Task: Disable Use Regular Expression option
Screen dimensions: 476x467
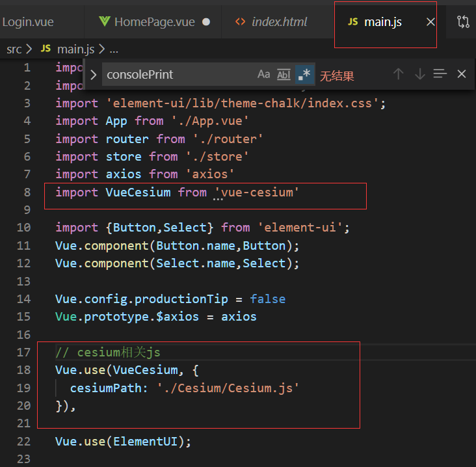Action: coord(304,74)
